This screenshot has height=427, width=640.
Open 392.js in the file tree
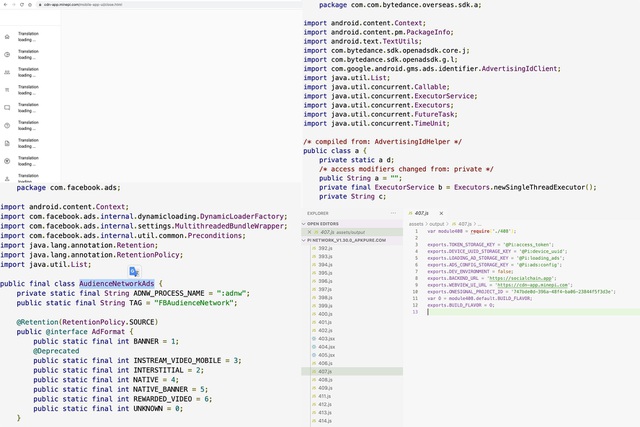[x=325, y=248]
